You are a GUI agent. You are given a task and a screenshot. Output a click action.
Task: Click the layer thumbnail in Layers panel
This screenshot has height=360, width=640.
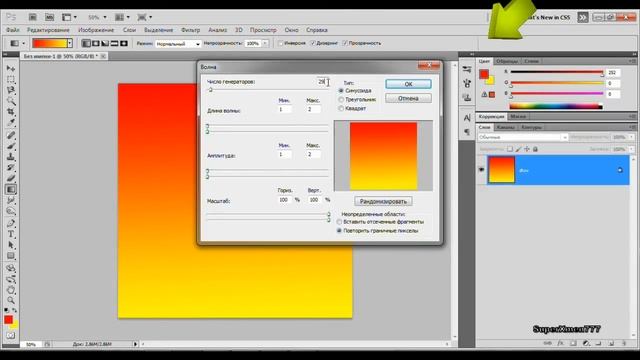pyautogui.click(x=502, y=170)
